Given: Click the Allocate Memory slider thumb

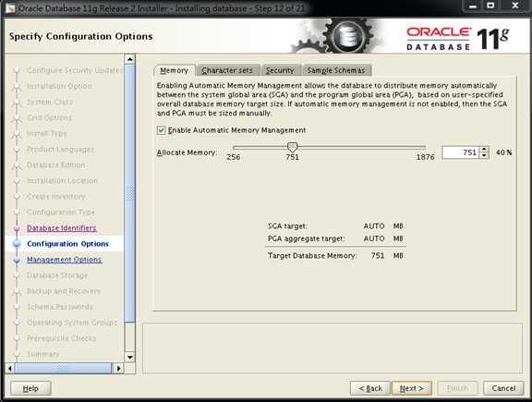Looking at the screenshot, I should (x=292, y=147).
